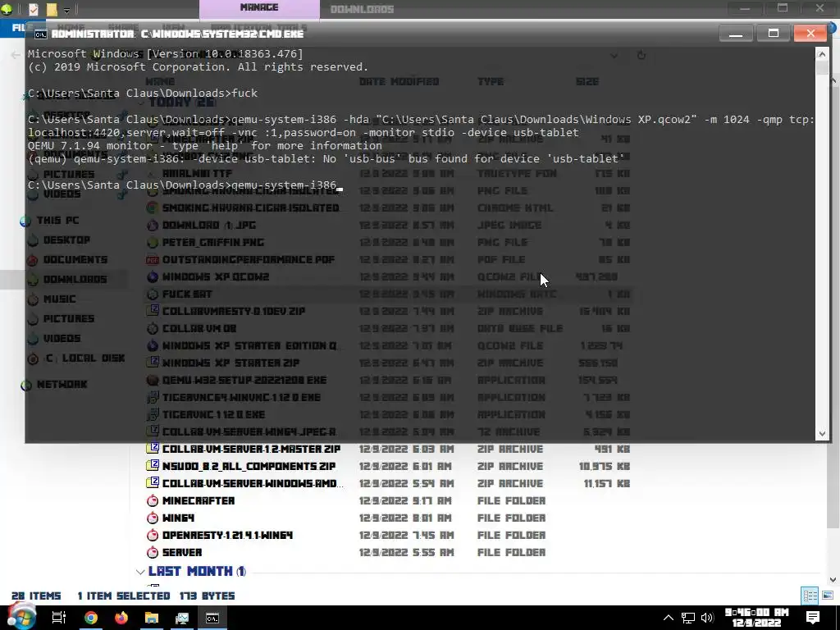Screen dimensions: 840x630
Task: Select the Win64 folder name
Action: (x=178, y=518)
